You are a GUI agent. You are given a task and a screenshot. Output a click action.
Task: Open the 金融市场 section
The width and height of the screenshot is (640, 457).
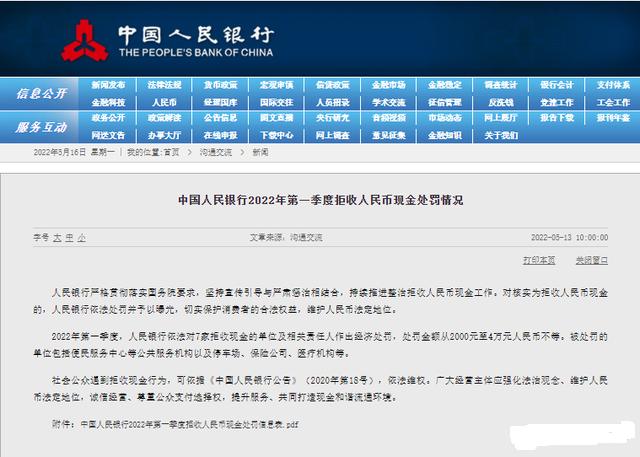click(389, 85)
